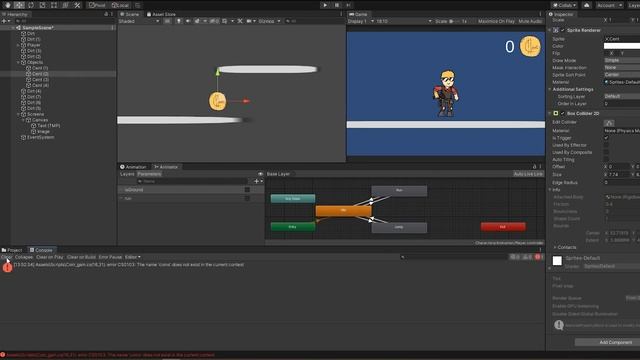
Task: Select the red Exit node
Action: click(503, 227)
